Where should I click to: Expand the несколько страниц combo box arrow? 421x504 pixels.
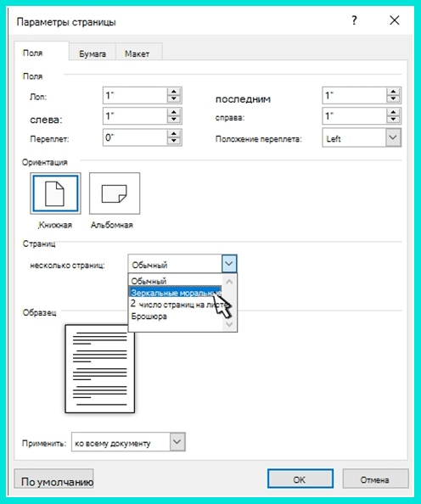pyautogui.click(x=229, y=264)
